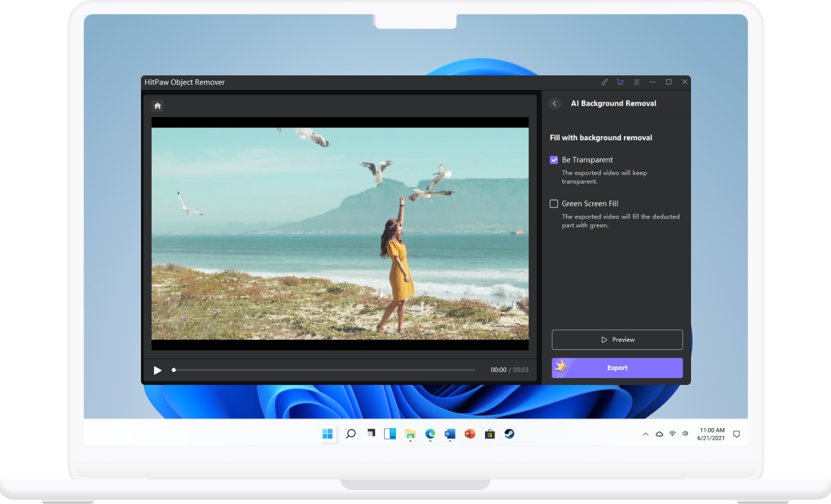Viewport: 831px width, 504px height.
Task: Open the volume speaker tray icon
Action: (x=686, y=434)
